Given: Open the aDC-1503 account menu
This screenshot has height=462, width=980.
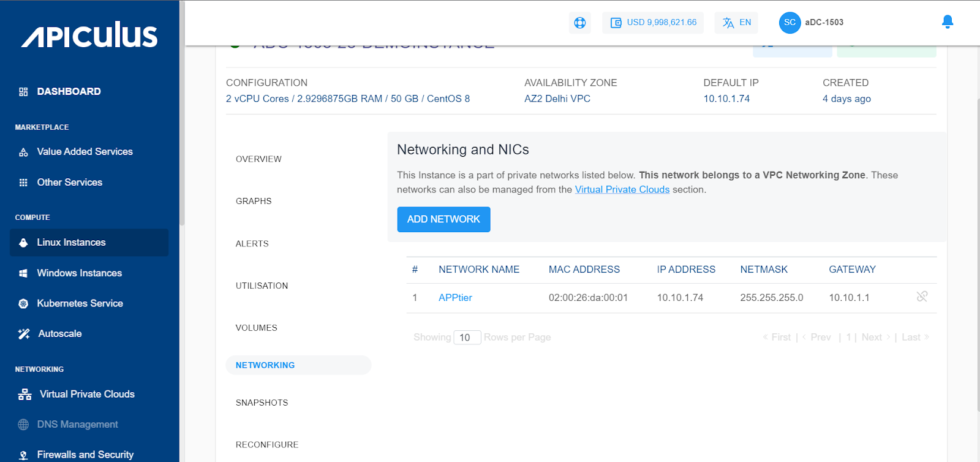Looking at the screenshot, I should pos(824,23).
